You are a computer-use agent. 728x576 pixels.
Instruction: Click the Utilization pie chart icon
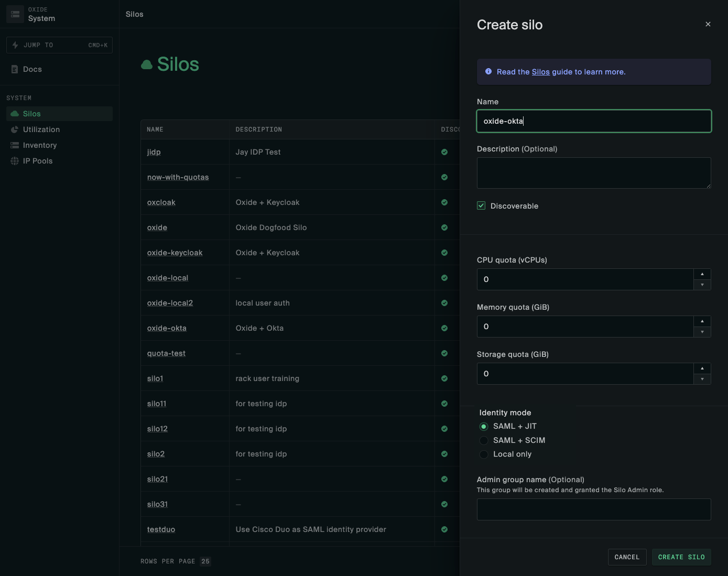(15, 129)
